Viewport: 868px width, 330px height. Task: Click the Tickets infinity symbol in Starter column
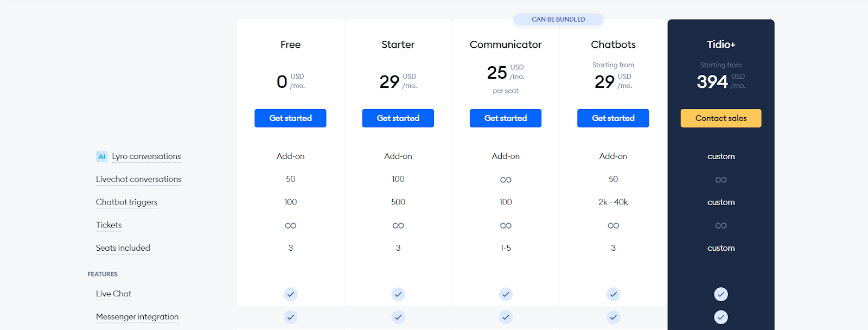pyautogui.click(x=398, y=225)
